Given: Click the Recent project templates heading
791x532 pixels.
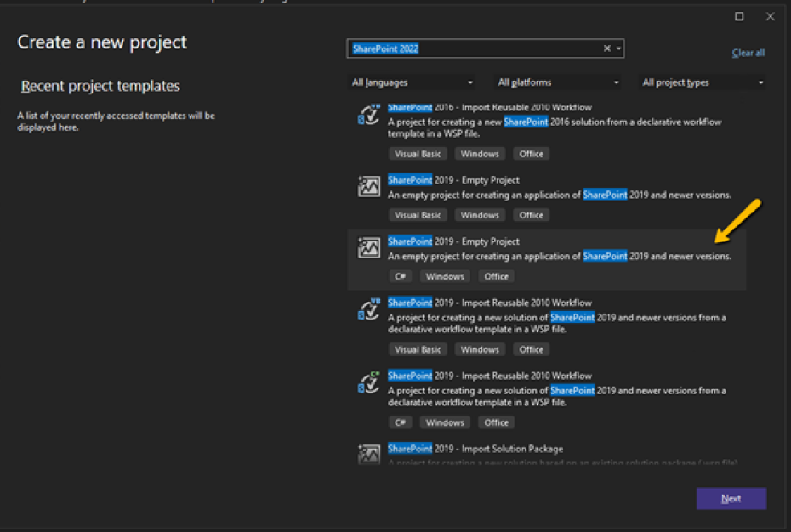Looking at the screenshot, I should (100, 86).
